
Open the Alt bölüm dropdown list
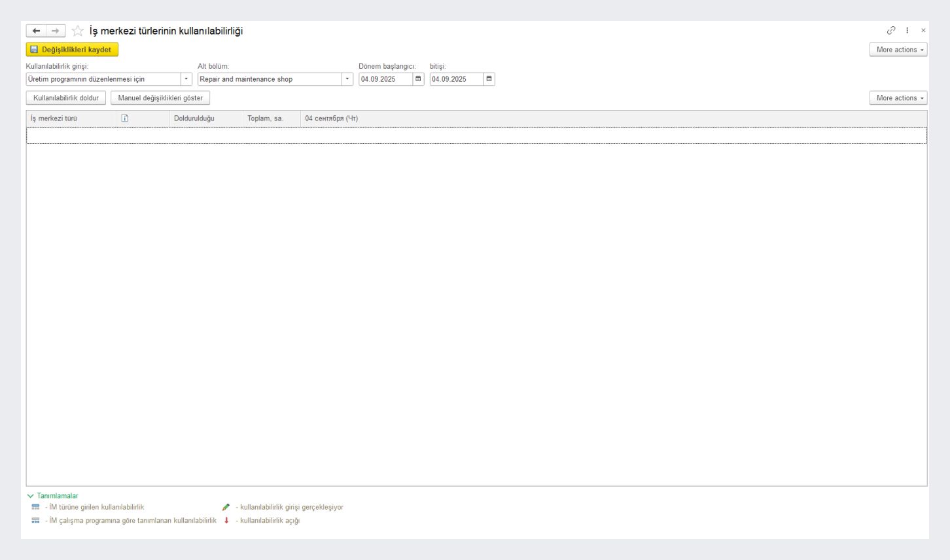(347, 79)
